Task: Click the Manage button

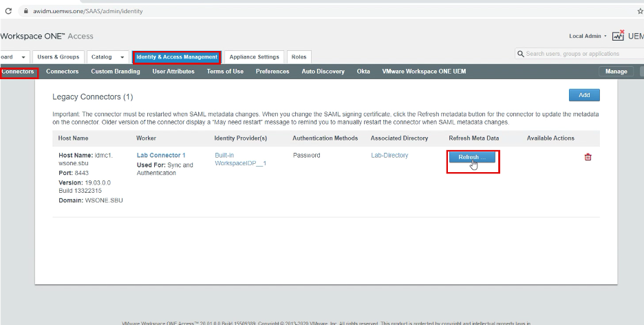Action: [x=616, y=72]
